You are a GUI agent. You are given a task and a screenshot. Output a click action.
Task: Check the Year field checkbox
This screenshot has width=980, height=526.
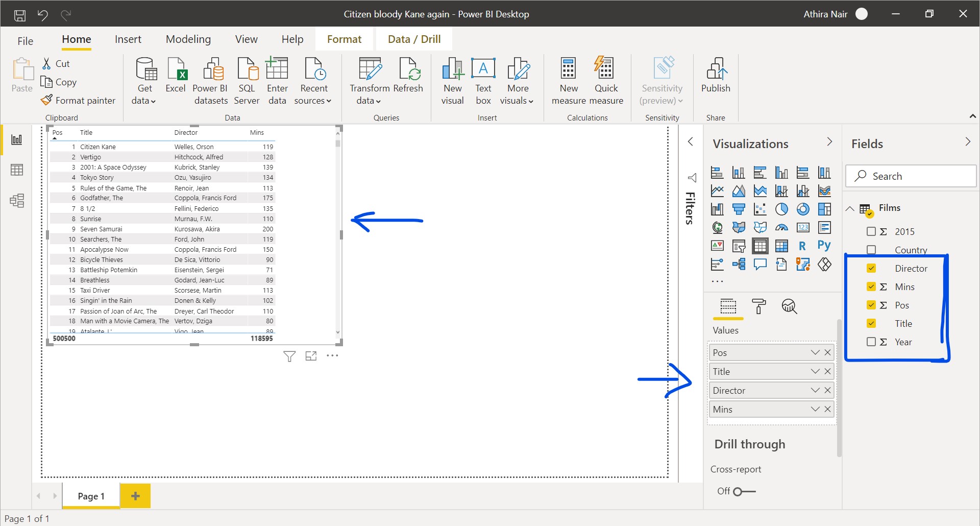point(871,342)
